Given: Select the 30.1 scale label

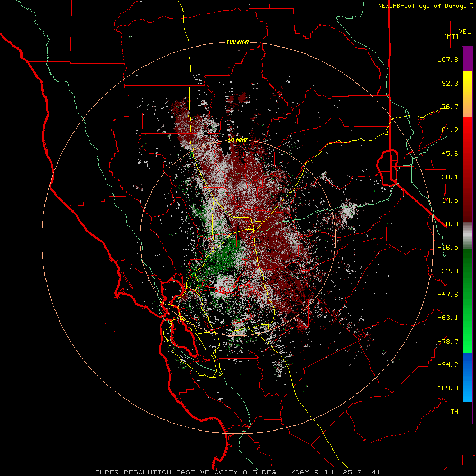Looking at the screenshot, I should (x=450, y=177).
